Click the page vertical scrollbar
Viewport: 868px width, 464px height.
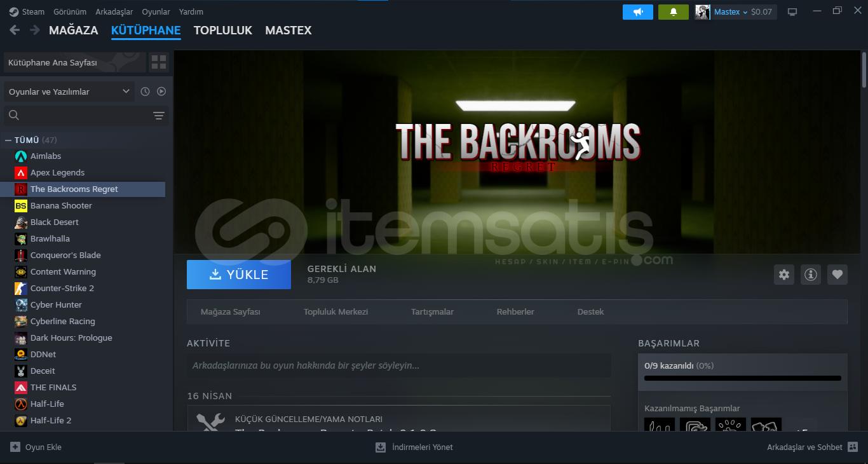(x=864, y=70)
